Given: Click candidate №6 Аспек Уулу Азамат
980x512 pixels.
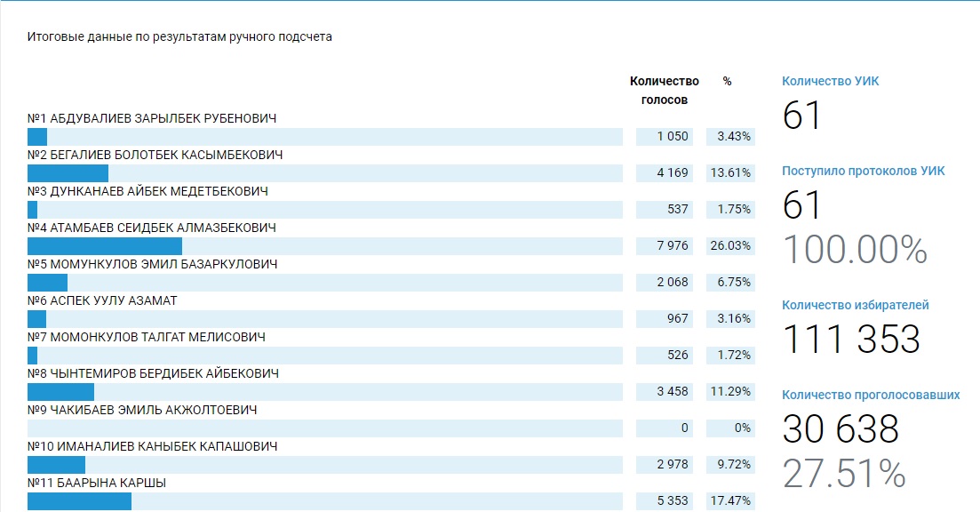Looking at the screenshot, I should point(102,300).
